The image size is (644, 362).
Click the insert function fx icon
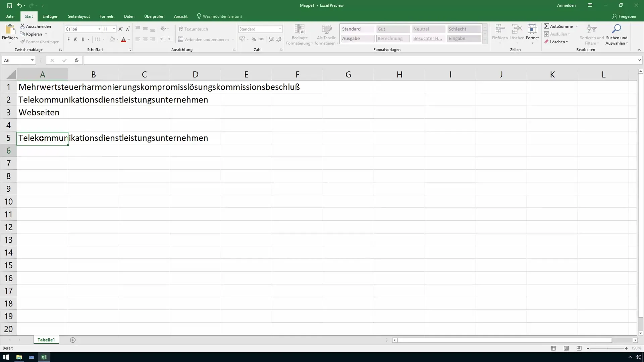point(76,60)
